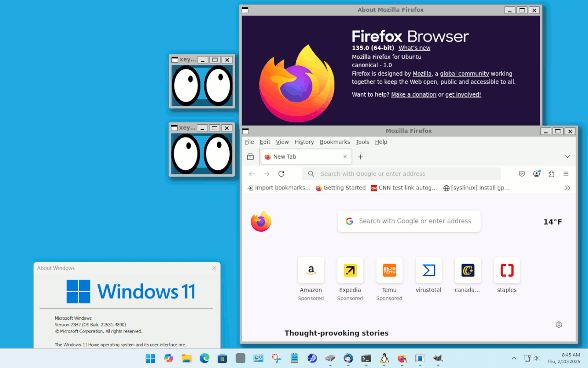Click the What's new link
Viewport: 588px width, 368px height.
point(414,48)
